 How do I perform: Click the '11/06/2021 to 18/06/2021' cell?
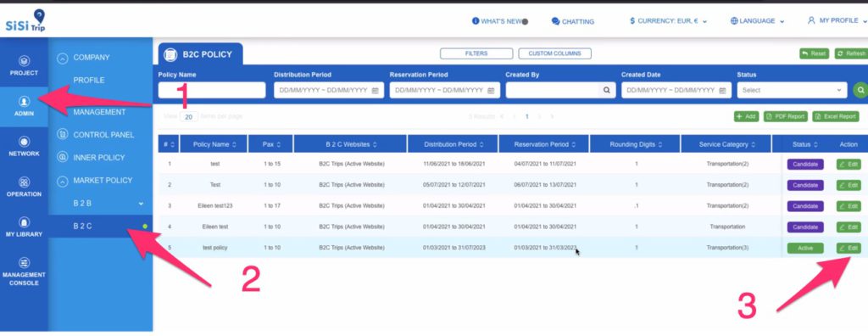tap(454, 164)
